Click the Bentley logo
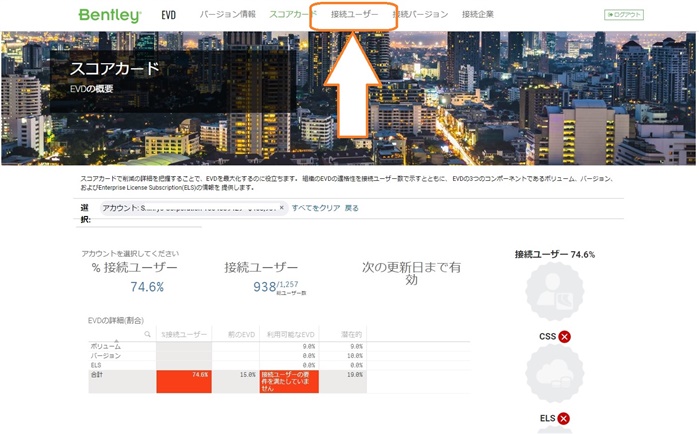Screen dimensions: 699x434 110,15
